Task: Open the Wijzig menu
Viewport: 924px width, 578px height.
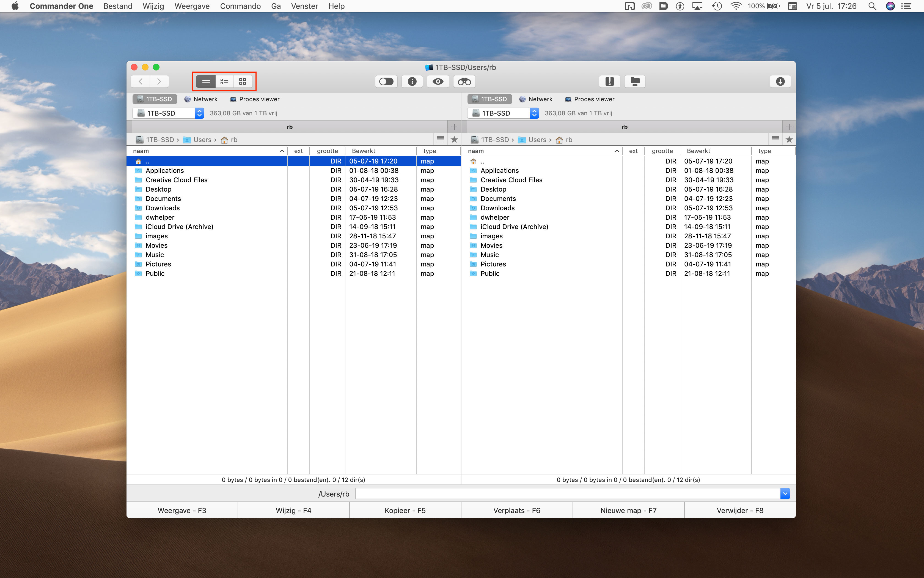Action: [x=153, y=6]
